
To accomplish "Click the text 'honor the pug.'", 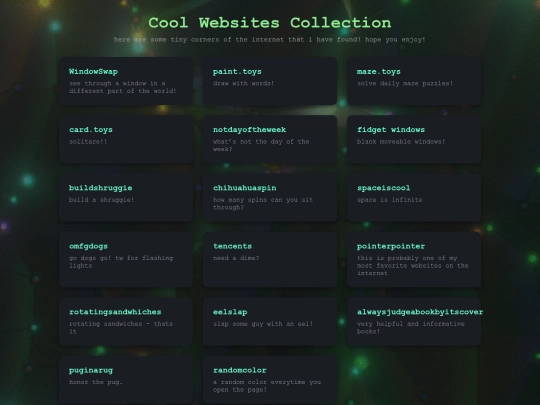I will pyautogui.click(x=96, y=382).
